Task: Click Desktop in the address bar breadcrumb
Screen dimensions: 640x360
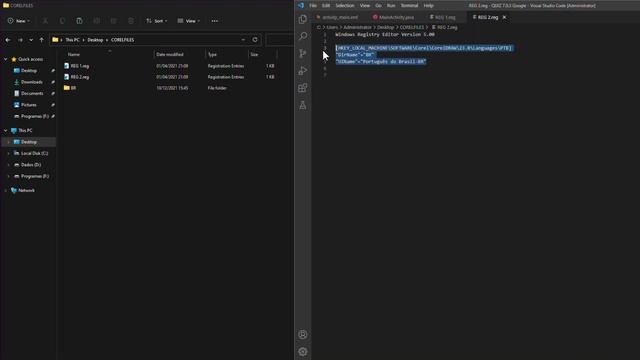Action: point(95,40)
